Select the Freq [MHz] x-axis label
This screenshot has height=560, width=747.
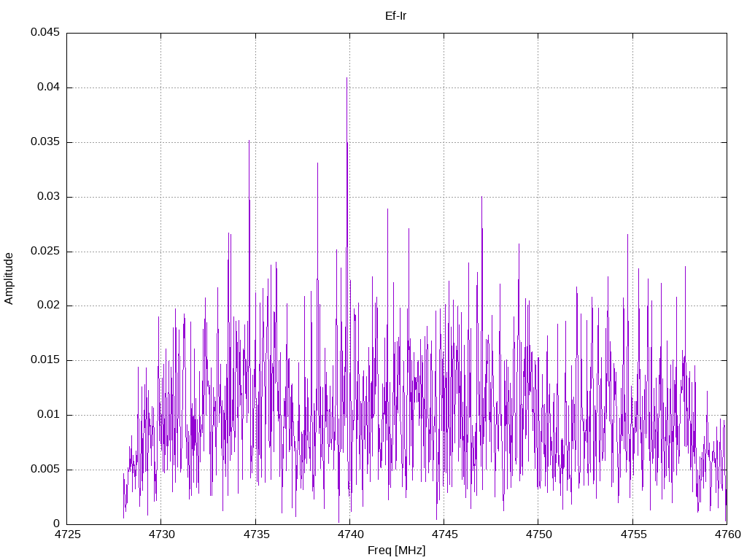point(396,551)
